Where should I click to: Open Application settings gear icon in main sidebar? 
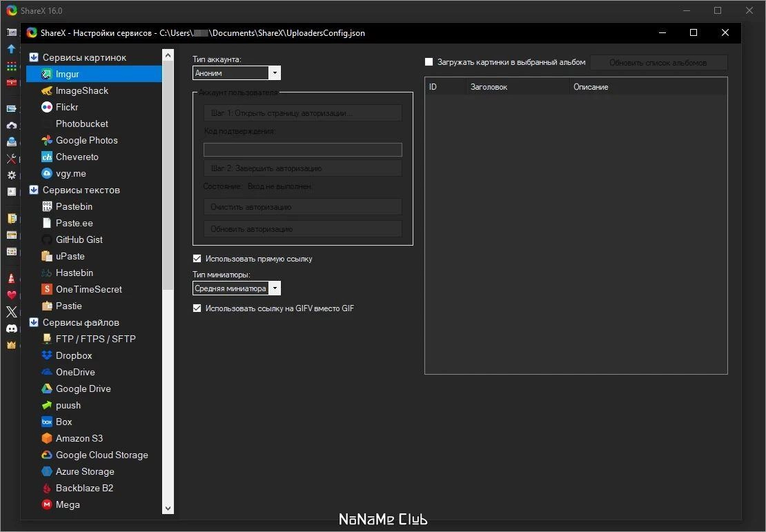tap(11, 175)
